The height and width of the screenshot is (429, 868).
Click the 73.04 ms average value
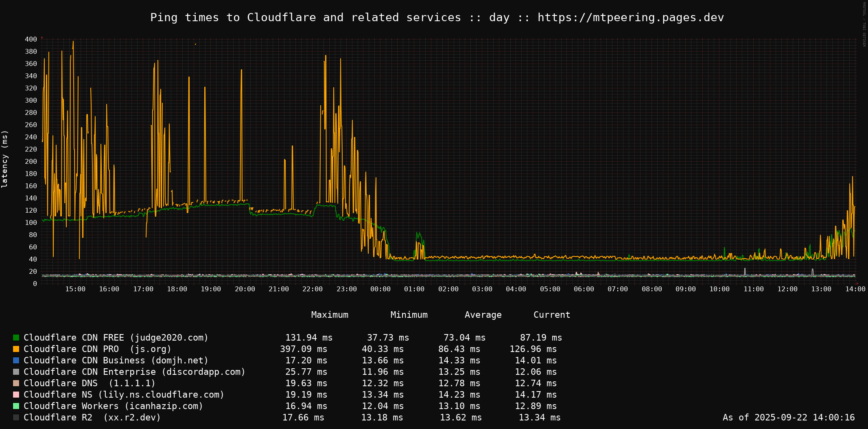(465, 338)
